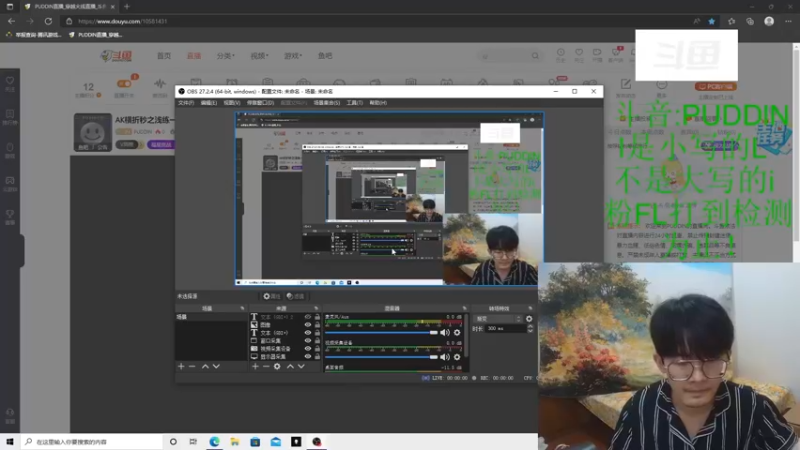Open the OBS 视图(V) menu
The height and width of the screenshot is (450, 800).
[x=232, y=103]
